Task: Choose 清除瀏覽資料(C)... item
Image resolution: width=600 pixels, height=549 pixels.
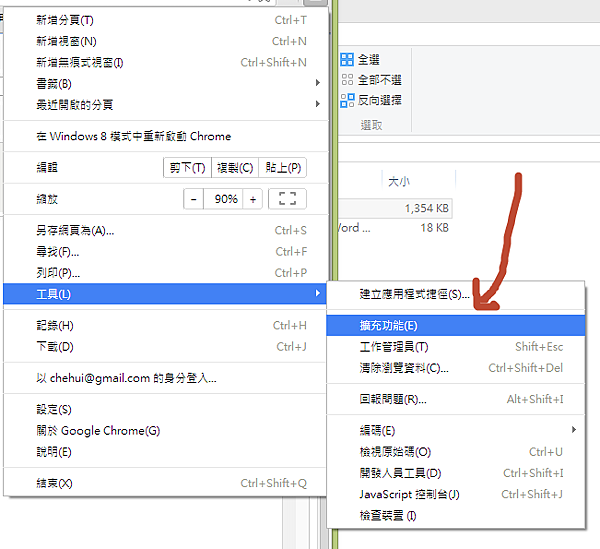Action: coord(456,368)
